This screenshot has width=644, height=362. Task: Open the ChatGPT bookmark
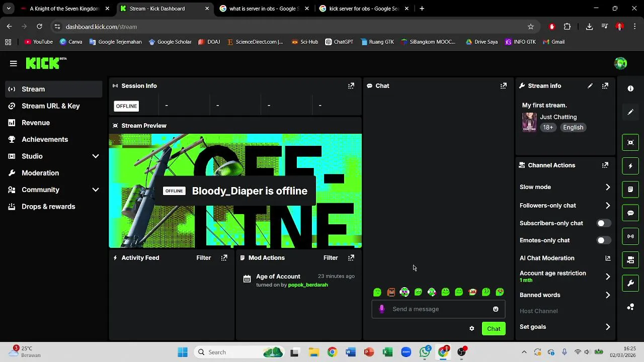coord(339,42)
